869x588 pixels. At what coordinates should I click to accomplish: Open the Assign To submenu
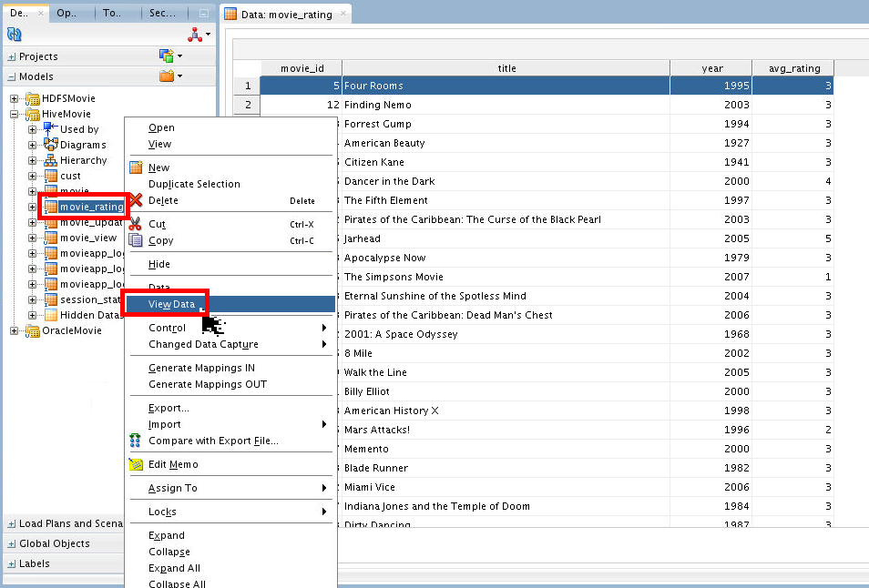230,488
